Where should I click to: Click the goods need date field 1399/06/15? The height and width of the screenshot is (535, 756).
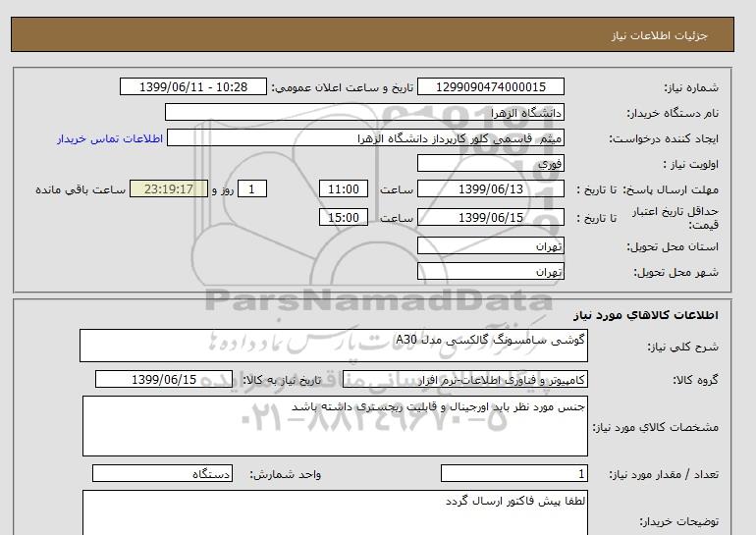[164, 379]
